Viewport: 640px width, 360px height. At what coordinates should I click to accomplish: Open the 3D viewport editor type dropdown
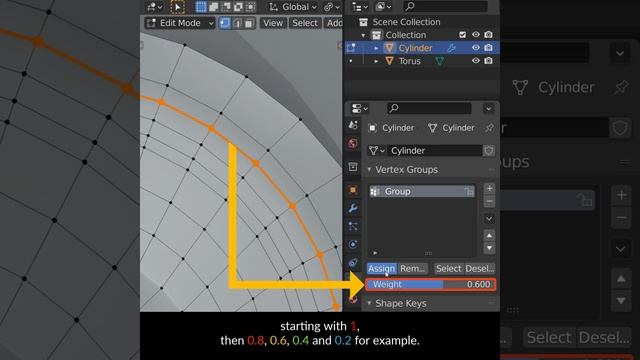pos(155,7)
